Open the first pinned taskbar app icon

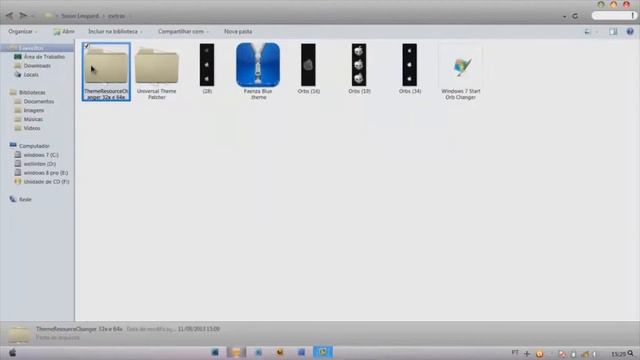click(x=215, y=352)
